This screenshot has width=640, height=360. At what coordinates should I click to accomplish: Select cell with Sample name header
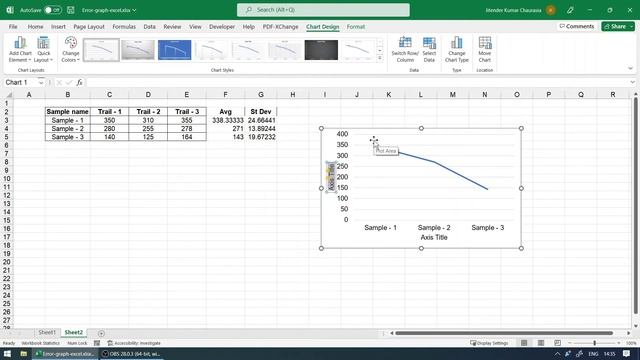tap(68, 111)
